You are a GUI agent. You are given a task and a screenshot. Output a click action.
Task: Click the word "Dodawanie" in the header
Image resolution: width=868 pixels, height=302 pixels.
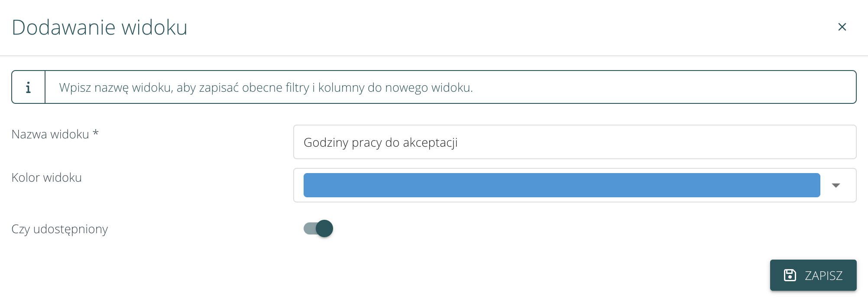point(64,27)
